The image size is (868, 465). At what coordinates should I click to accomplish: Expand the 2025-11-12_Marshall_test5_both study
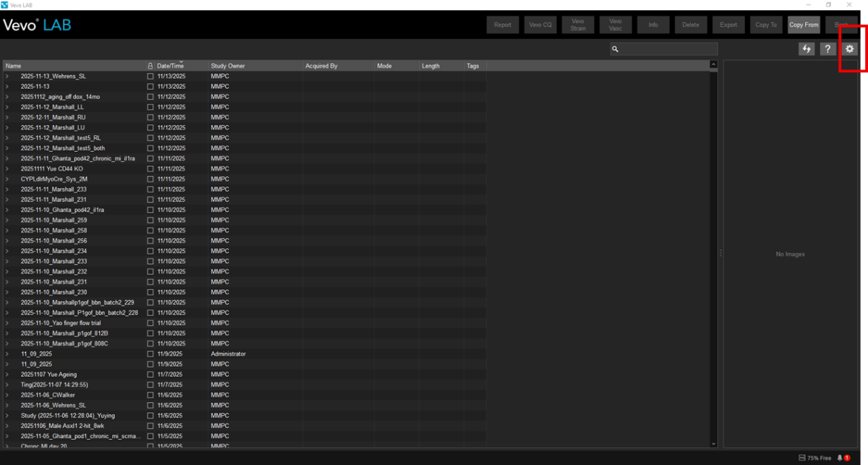pos(7,148)
